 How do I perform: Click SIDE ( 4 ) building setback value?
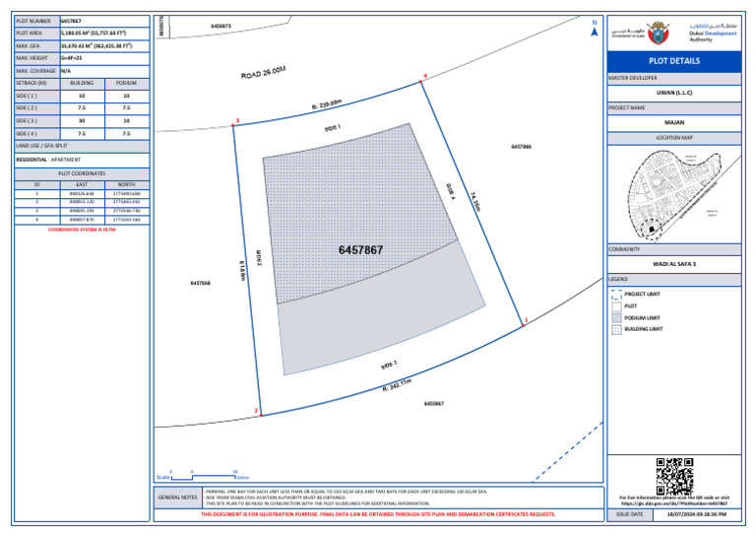point(82,134)
